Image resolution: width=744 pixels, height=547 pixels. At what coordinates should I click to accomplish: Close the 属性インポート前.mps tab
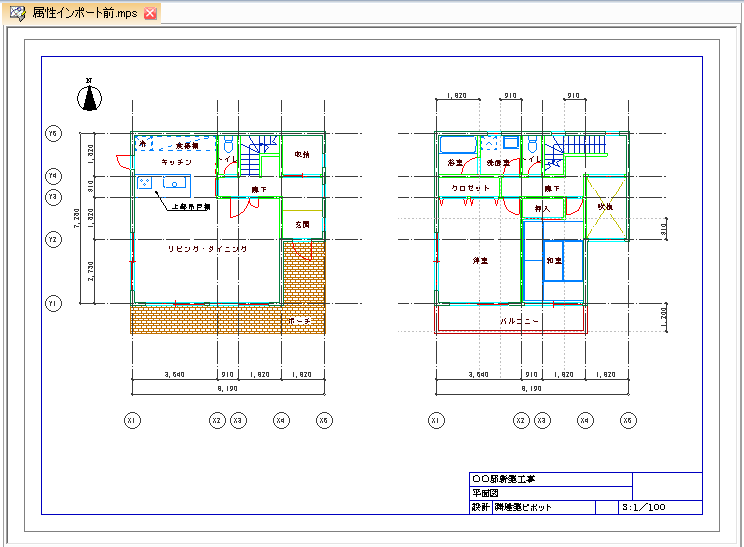pyautogui.click(x=150, y=13)
